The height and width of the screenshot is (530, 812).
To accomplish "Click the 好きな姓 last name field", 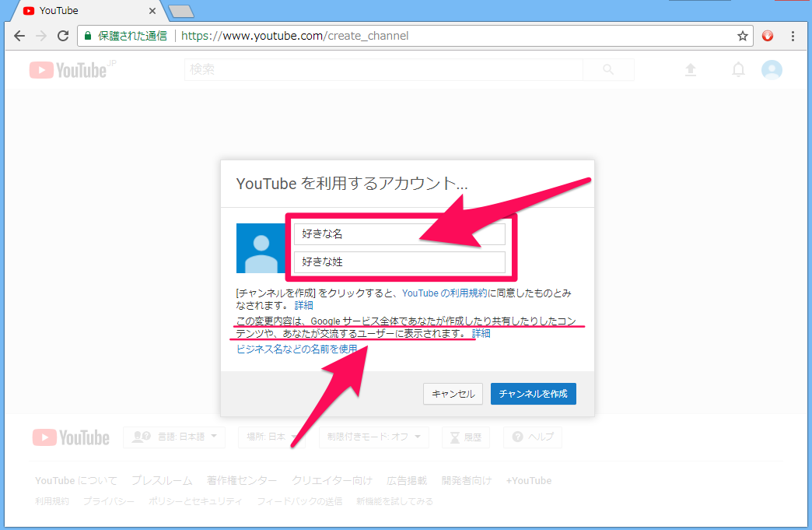I will pyautogui.click(x=399, y=262).
